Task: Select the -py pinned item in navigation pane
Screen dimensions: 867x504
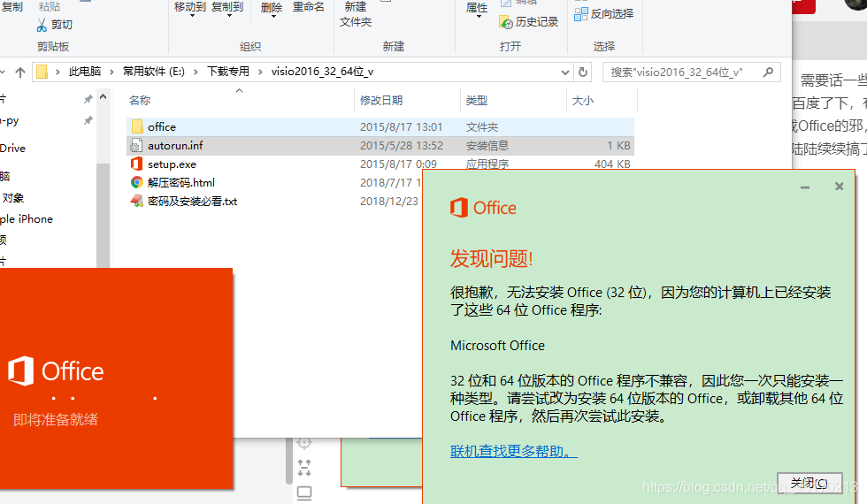Action: tap(10, 120)
